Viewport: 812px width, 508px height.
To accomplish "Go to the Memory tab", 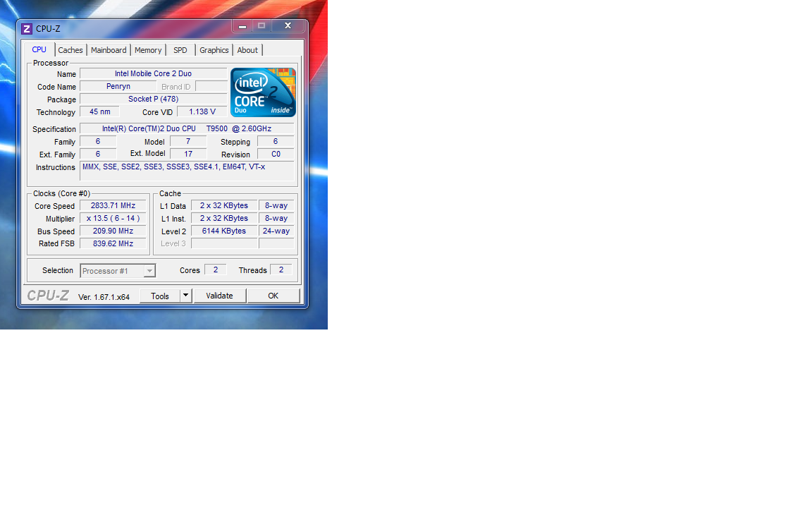I will pos(148,50).
